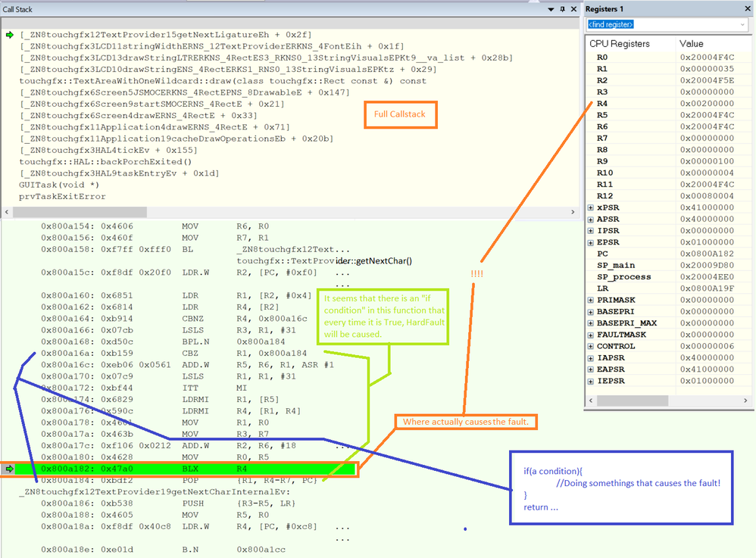Select R12 register value 0x00080004
Screen dimensions: 756x558
coord(707,196)
